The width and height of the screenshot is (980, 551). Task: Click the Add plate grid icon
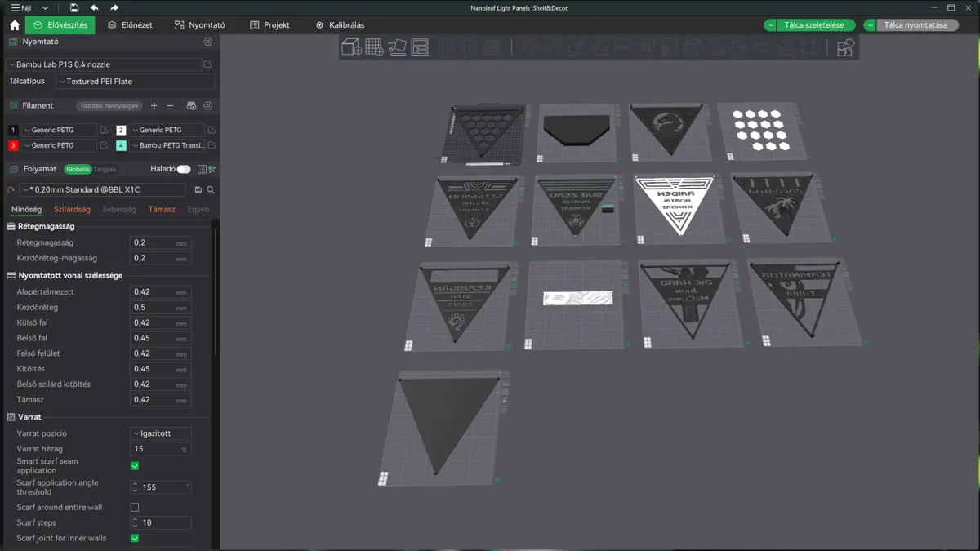[375, 47]
